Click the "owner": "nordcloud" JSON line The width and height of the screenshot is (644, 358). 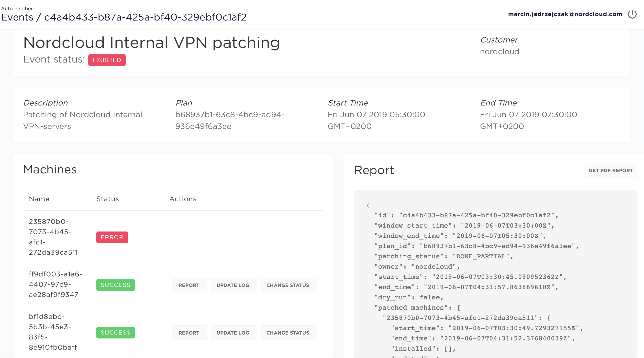click(x=417, y=267)
